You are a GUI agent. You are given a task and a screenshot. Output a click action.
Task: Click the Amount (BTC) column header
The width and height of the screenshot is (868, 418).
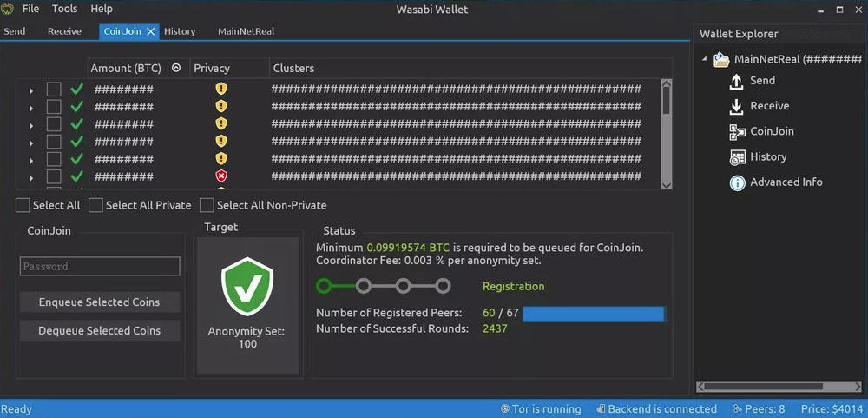pyautogui.click(x=138, y=68)
